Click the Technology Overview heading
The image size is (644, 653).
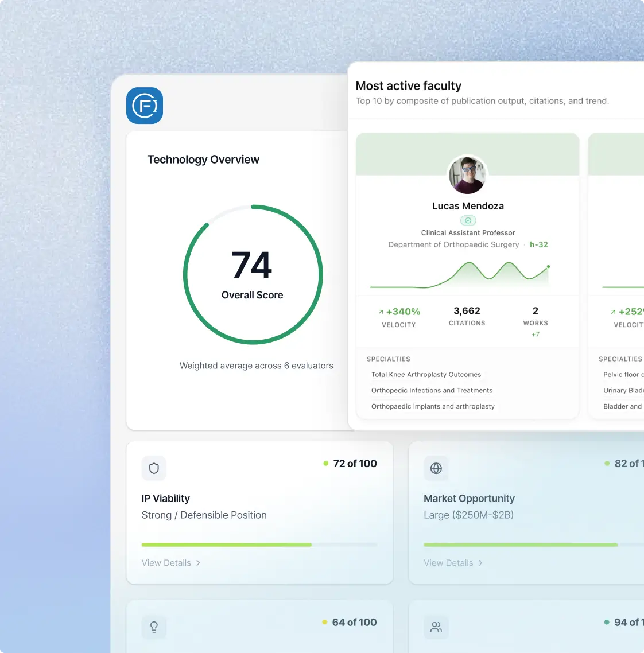coord(203,160)
